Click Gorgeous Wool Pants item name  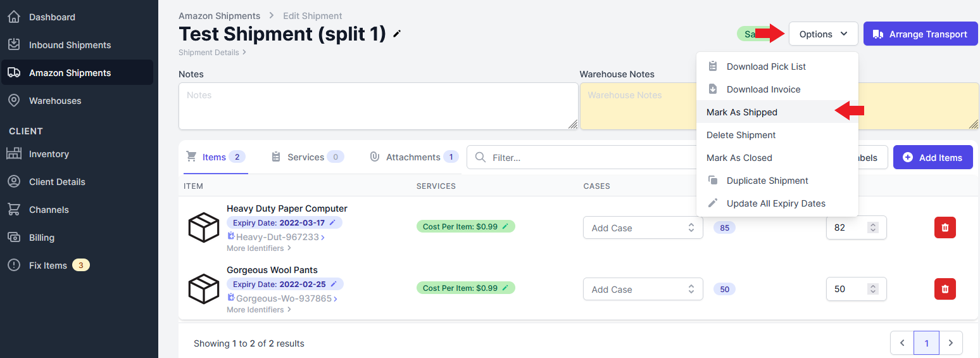click(x=272, y=270)
